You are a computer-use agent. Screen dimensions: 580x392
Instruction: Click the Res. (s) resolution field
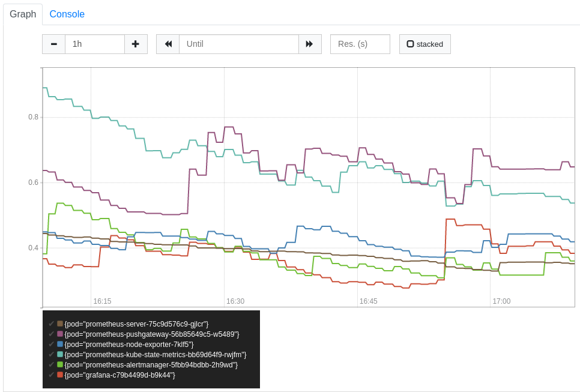pyautogui.click(x=360, y=44)
